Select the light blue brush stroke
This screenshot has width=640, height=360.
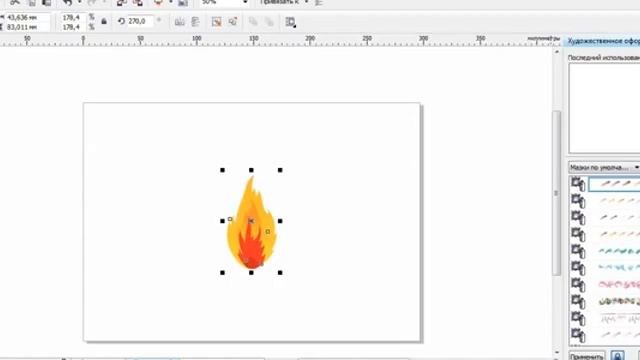coord(618,268)
